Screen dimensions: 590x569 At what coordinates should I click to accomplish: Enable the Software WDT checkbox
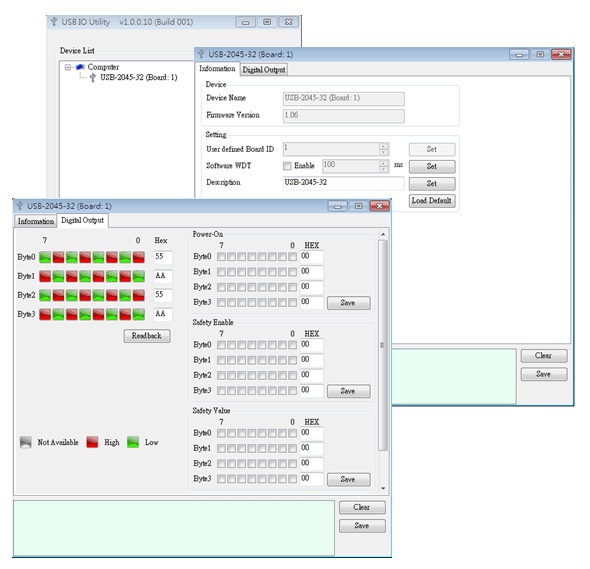pos(287,166)
